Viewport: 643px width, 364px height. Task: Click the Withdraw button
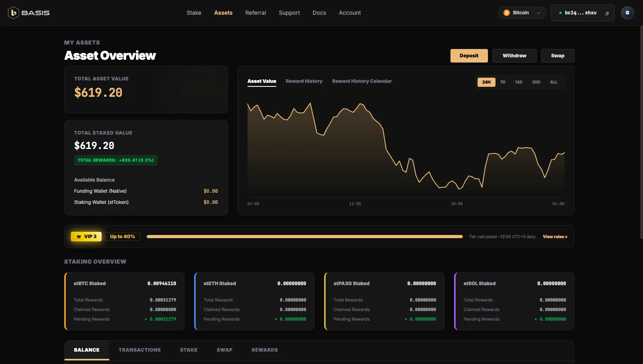tap(514, 56)
